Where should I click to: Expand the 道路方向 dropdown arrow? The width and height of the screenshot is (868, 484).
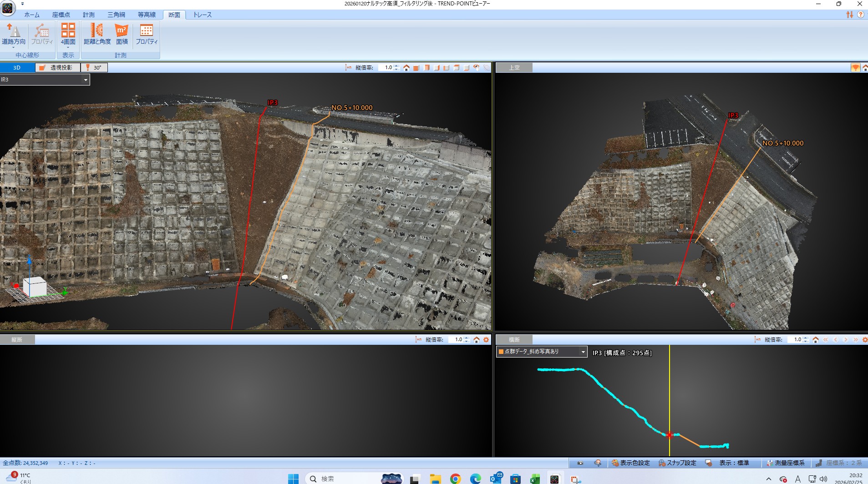click(13, 47)
